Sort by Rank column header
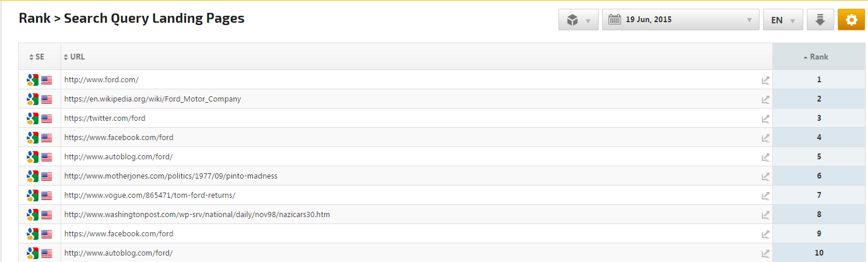Screen dimensions: 868x262 (x=818, y=57)
